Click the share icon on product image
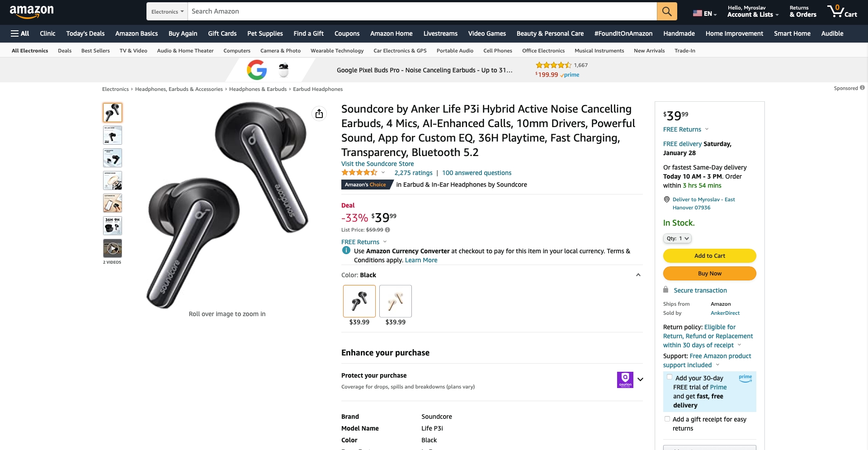Image resolution: width=868 pixels, height=450 pixels. (319, 114)
